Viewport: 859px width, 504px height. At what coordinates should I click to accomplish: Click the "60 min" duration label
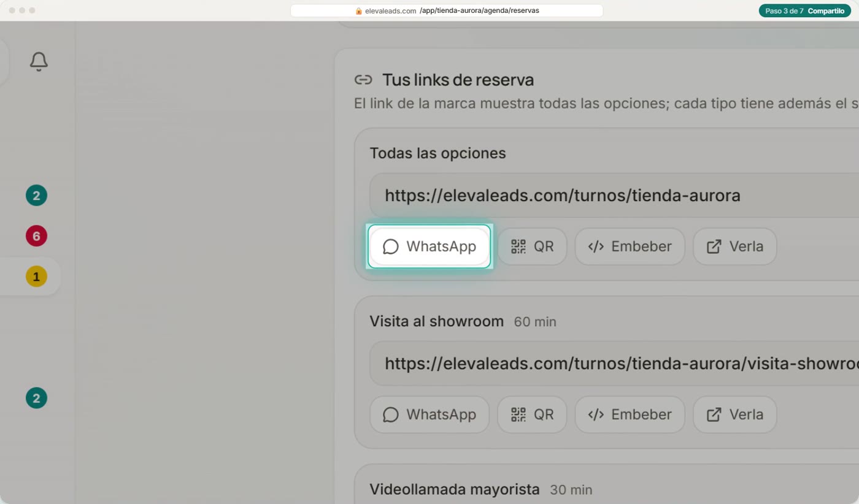[x=535, y=322]
